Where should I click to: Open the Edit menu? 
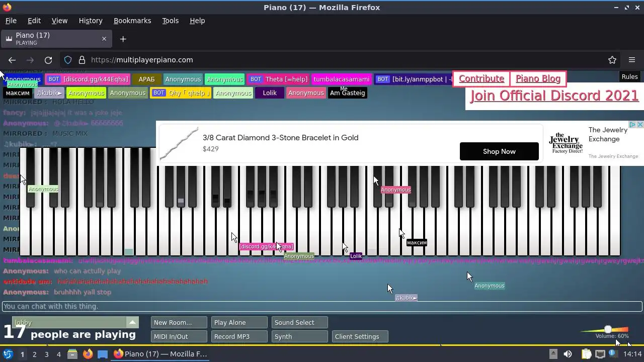34,21
